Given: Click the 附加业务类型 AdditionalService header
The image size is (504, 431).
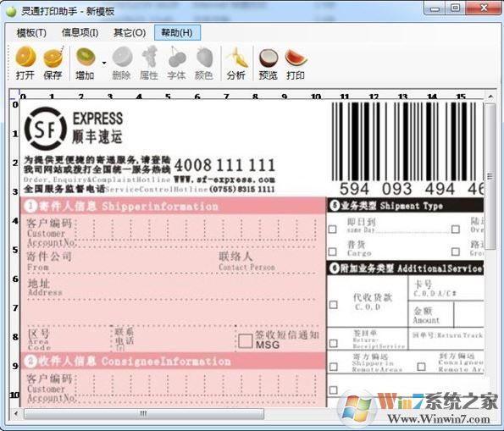Looking at the screenshot, I should (x=406, y=268).
